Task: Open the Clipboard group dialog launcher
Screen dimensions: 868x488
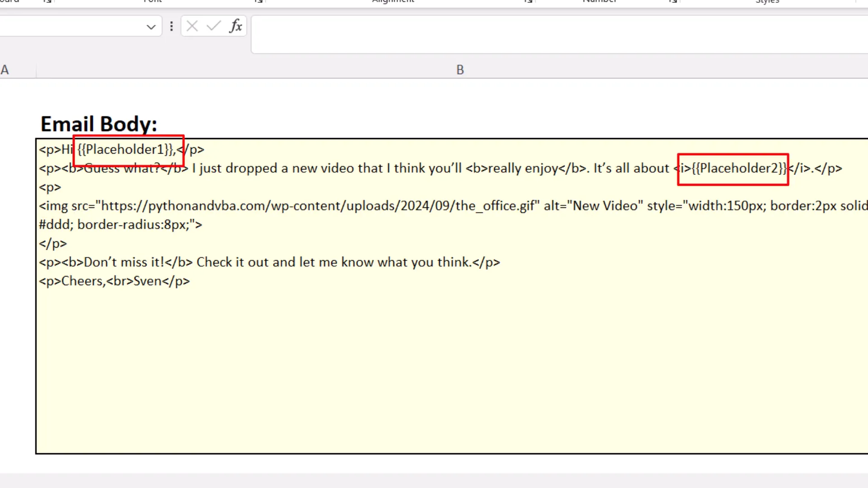Action: click(x=47, y=2)
